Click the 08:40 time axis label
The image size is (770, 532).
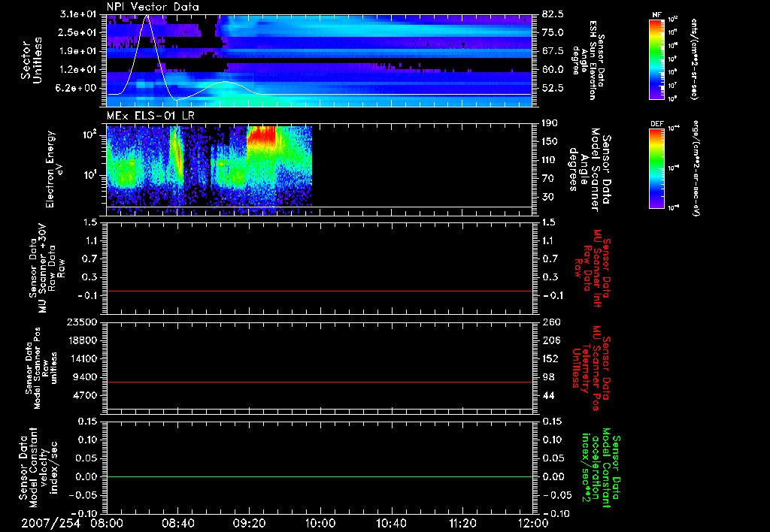[177, 523]
